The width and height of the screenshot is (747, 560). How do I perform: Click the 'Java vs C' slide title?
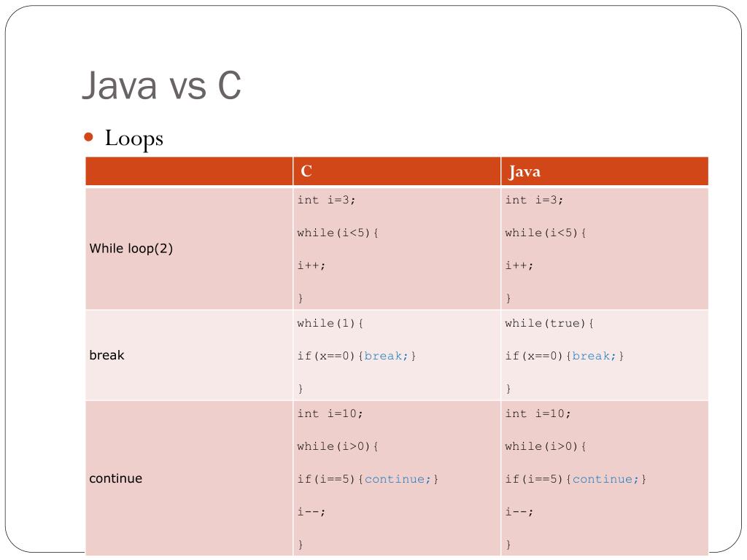(x=162, y=85)
